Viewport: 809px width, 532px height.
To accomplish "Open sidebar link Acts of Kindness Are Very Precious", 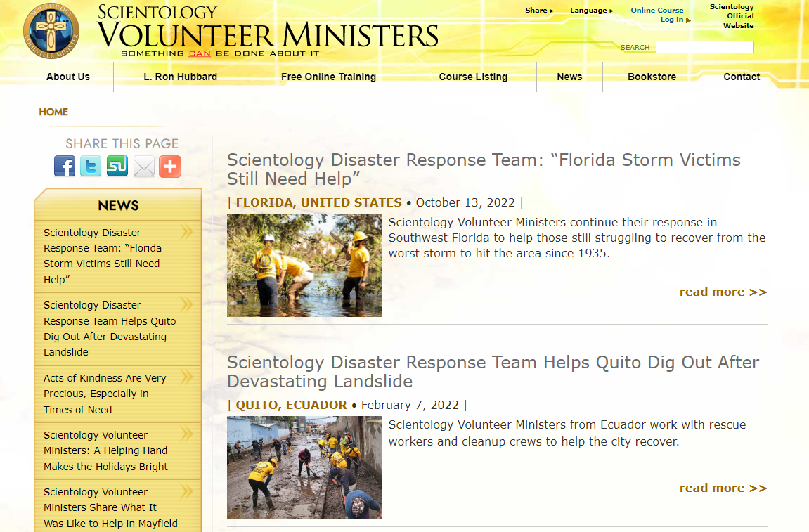I will 105,394.
